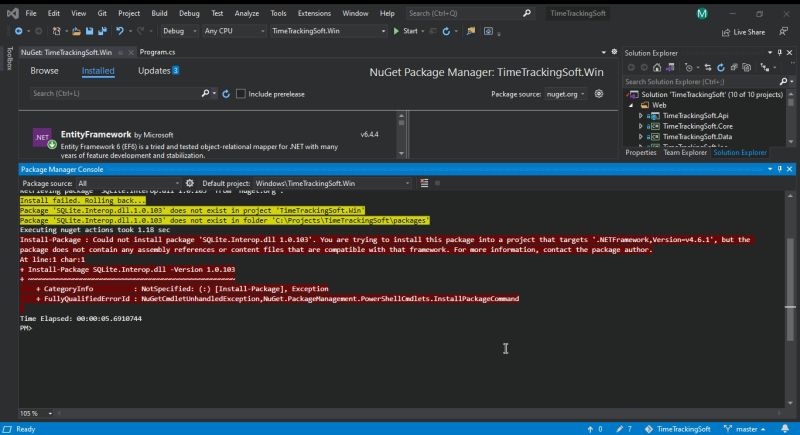Click pending changes count 7 in status bar

pos(624,429)
